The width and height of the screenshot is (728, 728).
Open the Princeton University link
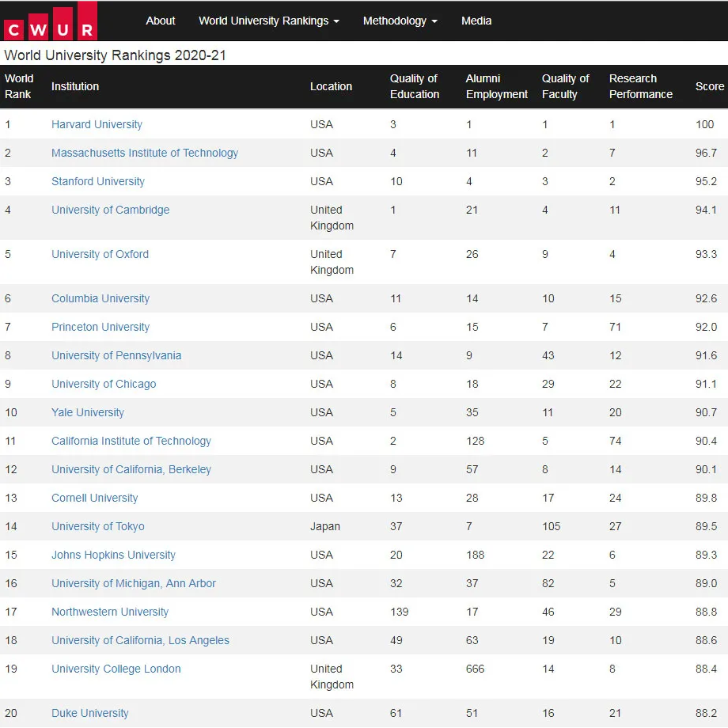(x=100, y=327)
